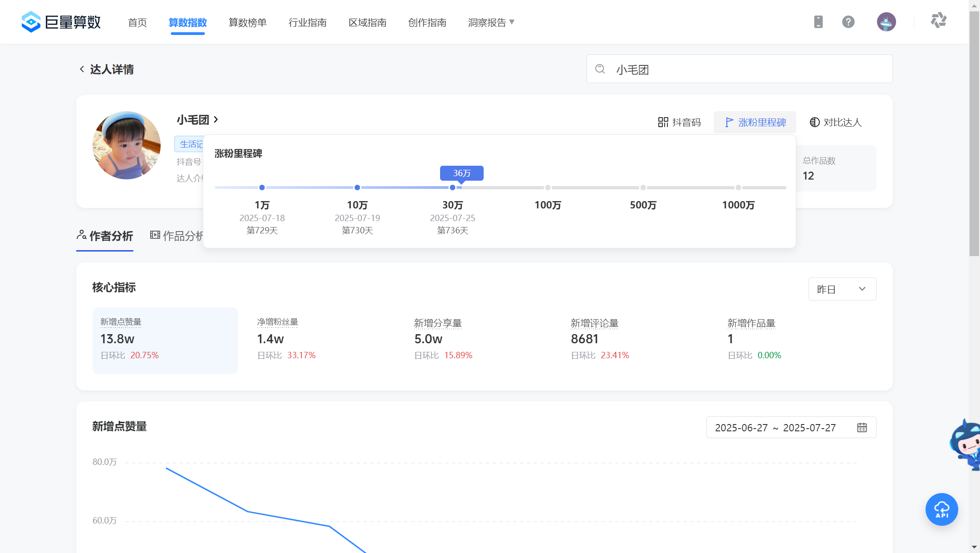980x553 pixels.
Task: Click the 100万 milestone dot
Action: [x=548, y=188]
